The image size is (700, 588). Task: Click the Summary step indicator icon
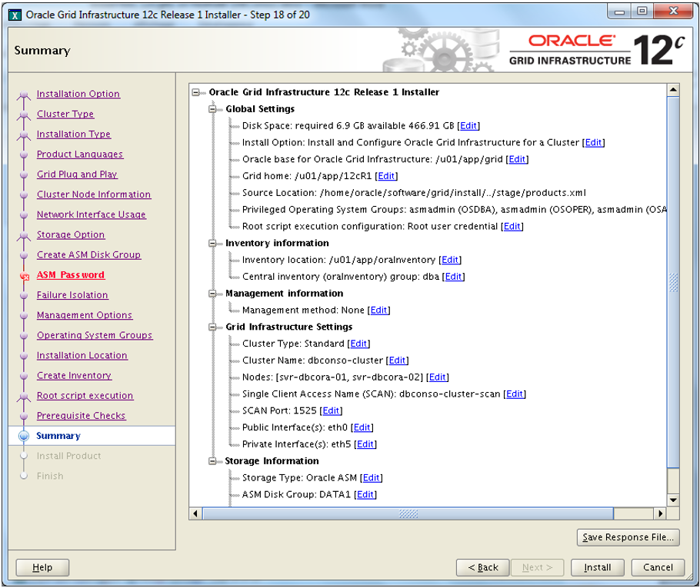24,436
